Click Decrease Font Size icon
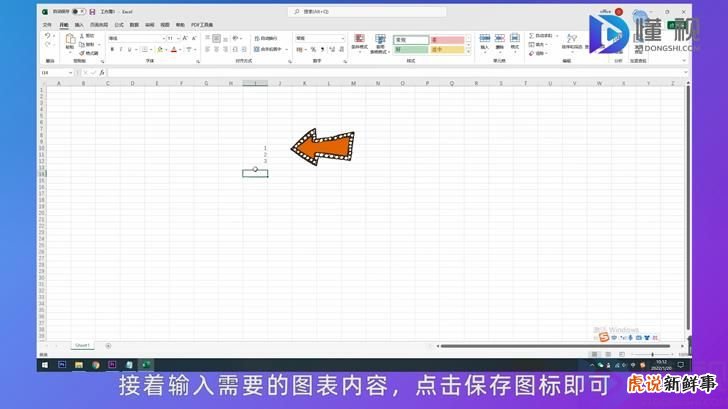728x409 pixels. coord(194,38)
